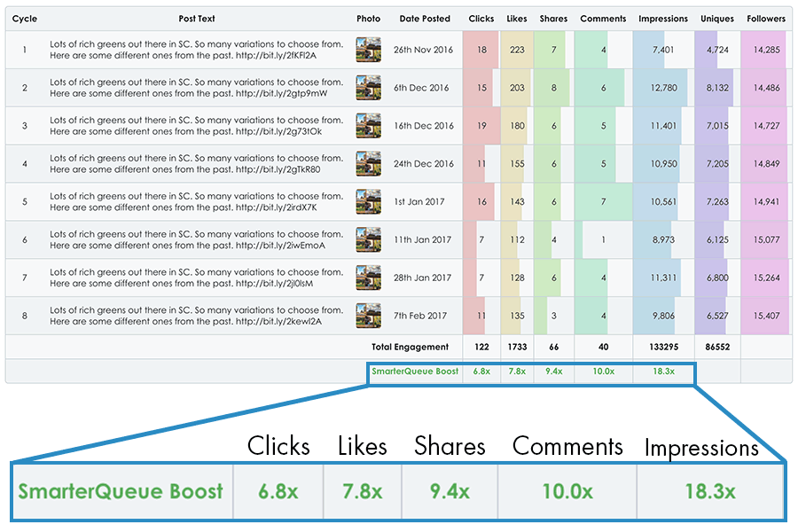Click large SmarterQueue Boost label

click(121, 491)
